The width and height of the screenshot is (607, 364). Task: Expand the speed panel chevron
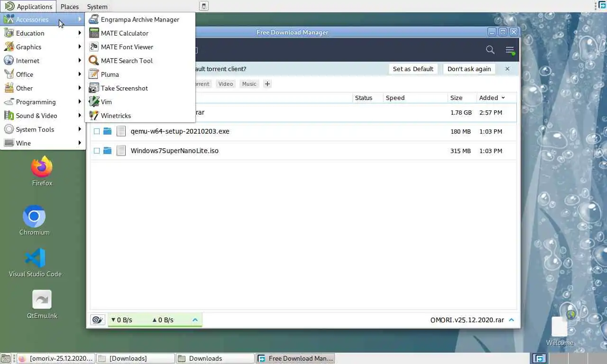195,320
